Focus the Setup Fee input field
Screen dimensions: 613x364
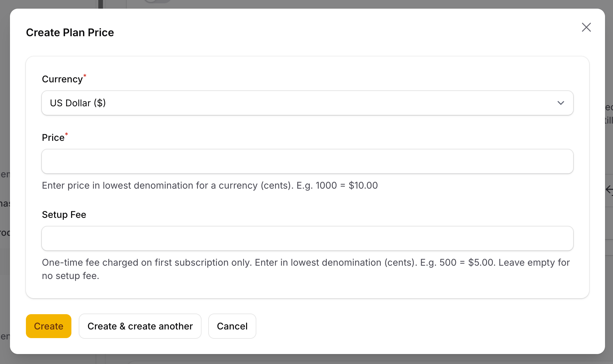(307, 238)
